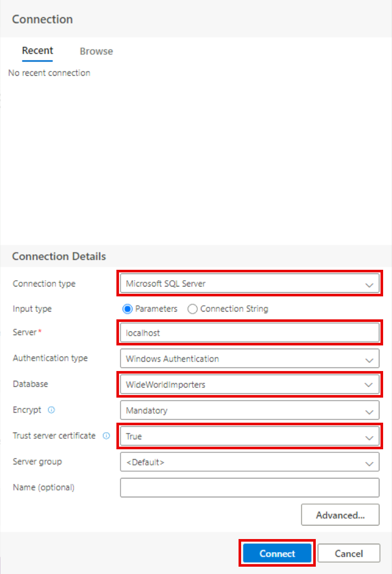392x574 pixels.
Task: Open the Trust server certificate dropdown
Action: coord(250,436)
